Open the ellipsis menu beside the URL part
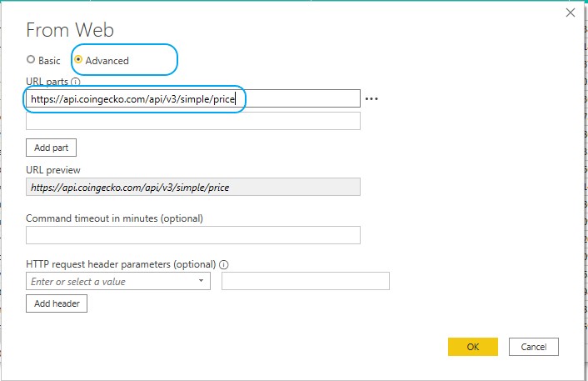The image size is (588, 381). pyautogui.click(x=371, y=99)
